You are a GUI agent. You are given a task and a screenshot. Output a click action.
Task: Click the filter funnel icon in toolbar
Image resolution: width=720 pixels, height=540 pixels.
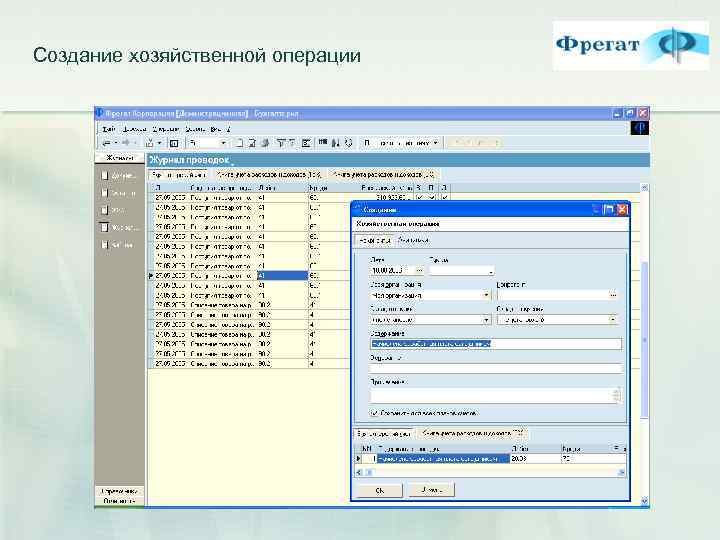[x=281, y=143]
